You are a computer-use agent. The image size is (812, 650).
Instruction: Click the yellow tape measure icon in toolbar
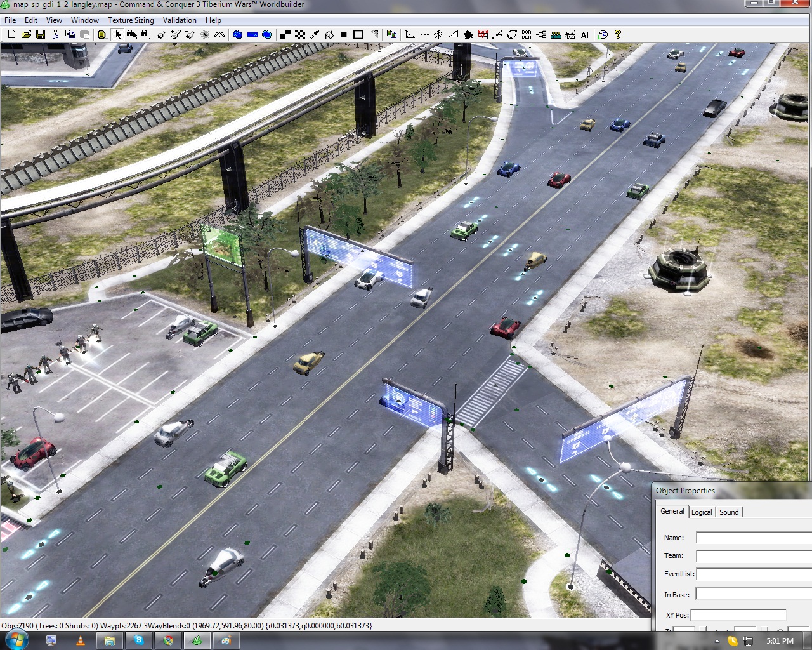click(102, 34)
